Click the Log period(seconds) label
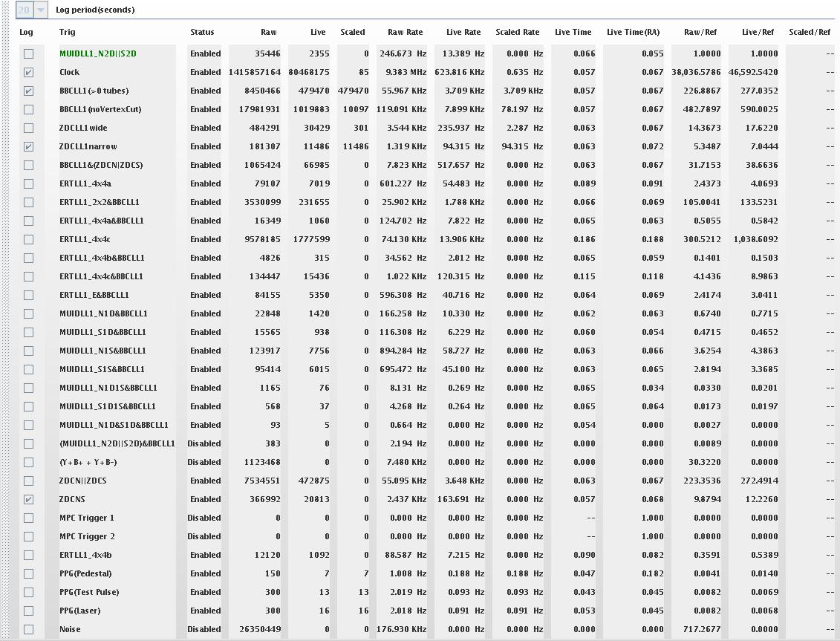 click(95, 10)
